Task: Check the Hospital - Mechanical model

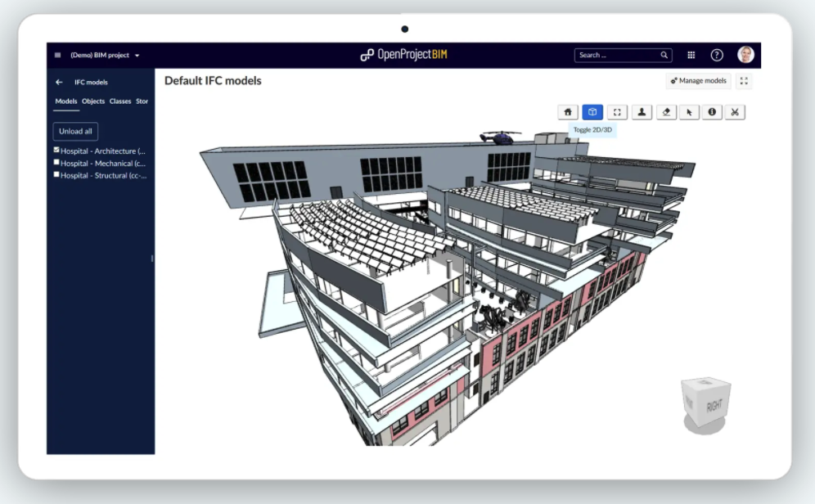Action: point(55,163)
